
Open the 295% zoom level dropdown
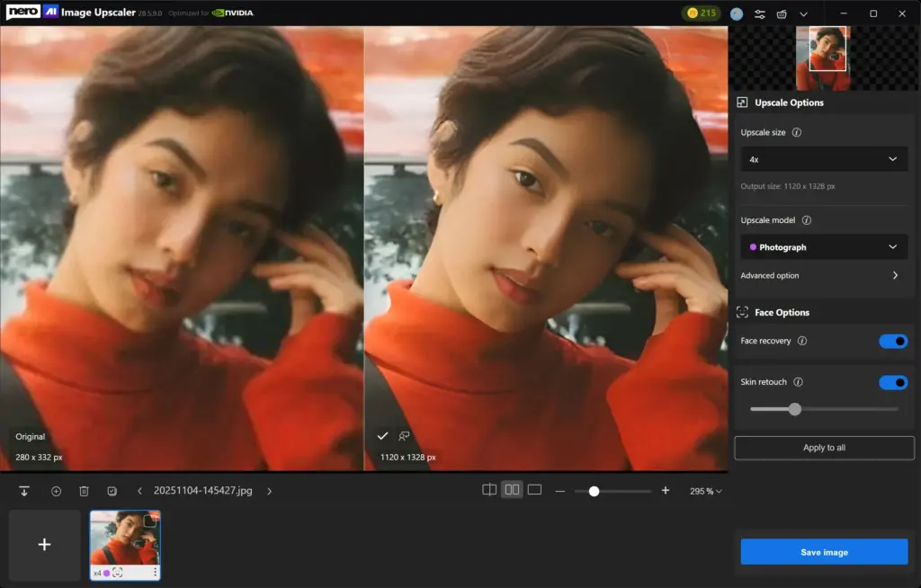(x=704, y=491)
